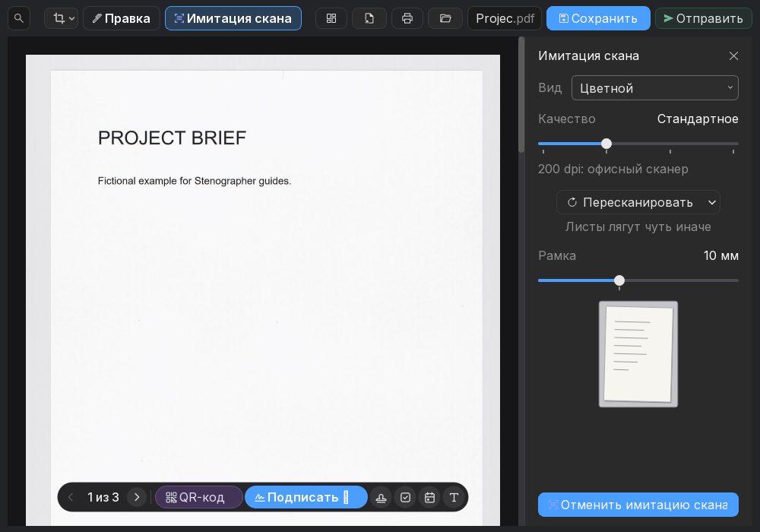Print the document with printer icon
This screenshot has height=532, width=760.
[407, 18]
